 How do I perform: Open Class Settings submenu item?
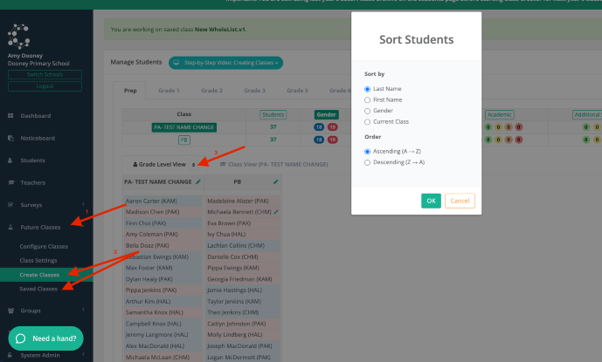[38, 260]
